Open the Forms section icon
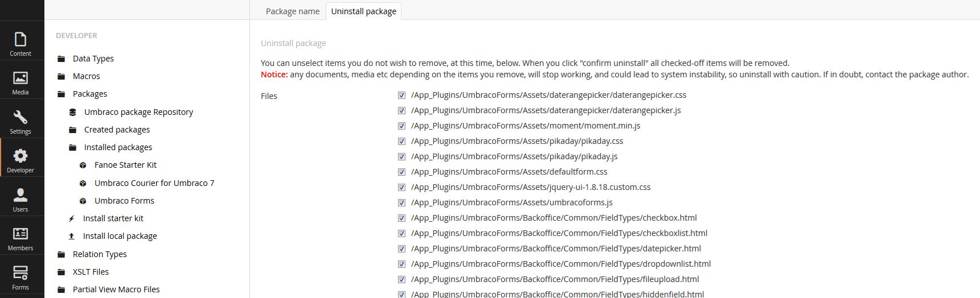This screenshot has height=298, width=980. (20, 273)
